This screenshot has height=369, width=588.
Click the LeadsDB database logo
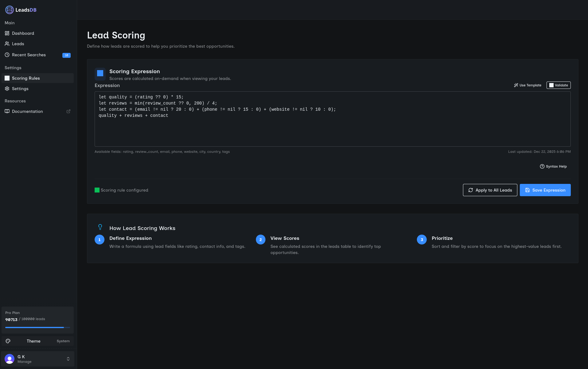click(10, 10)
